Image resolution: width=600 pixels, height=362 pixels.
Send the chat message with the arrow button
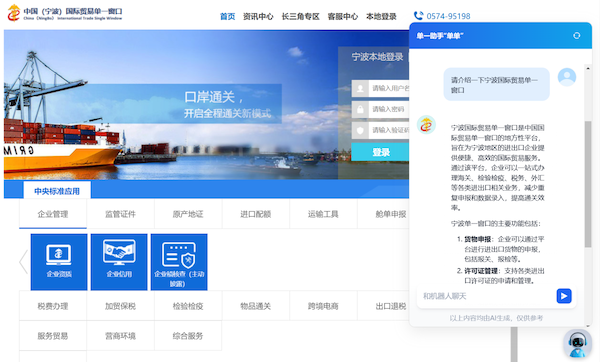click(564, 296)
